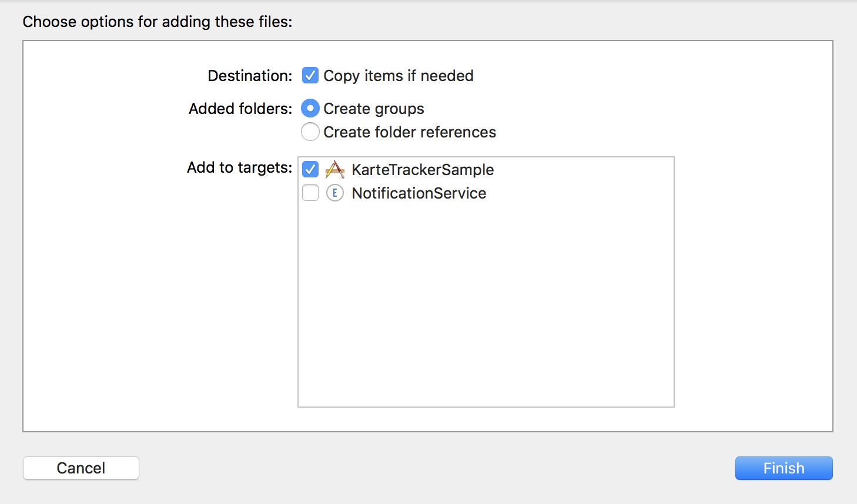
Task: Check the NotificationService target checkbox
Action: 310,193
